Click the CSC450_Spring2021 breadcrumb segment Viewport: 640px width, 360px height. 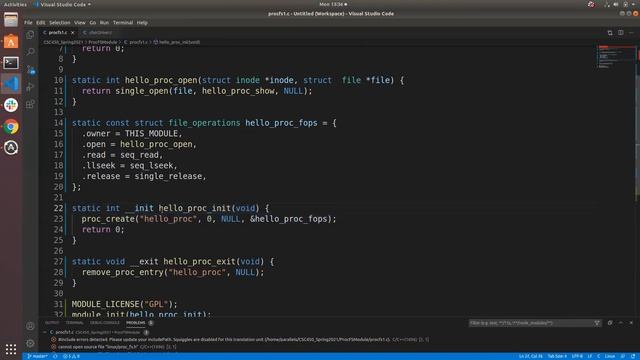click(x=64, y=42)
